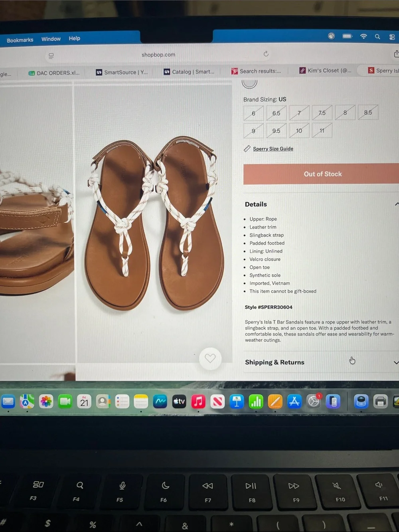399x532 pixels.
Task: Open Control Center in menu bar
Action: (x=392, y=37)
